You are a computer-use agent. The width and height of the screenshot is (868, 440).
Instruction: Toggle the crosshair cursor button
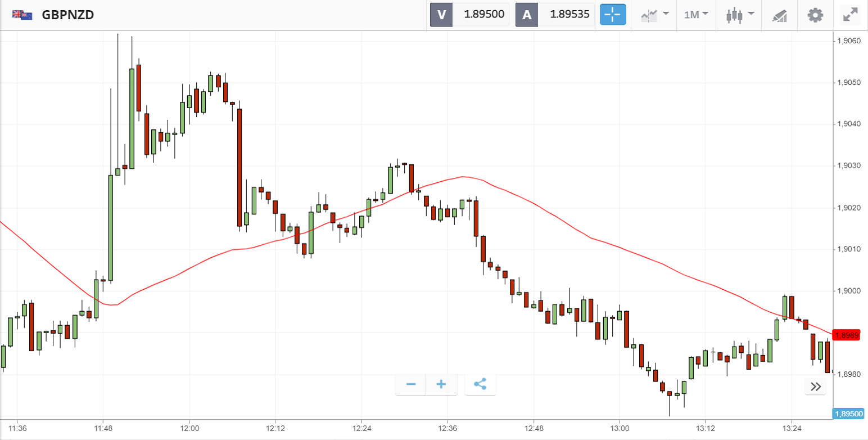point(613,15)
